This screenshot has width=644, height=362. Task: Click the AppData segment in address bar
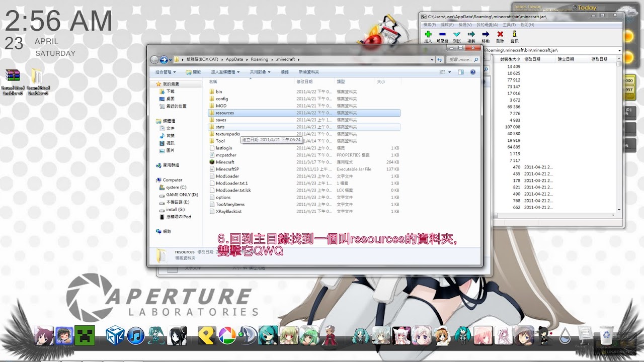[x=234, y=59]
